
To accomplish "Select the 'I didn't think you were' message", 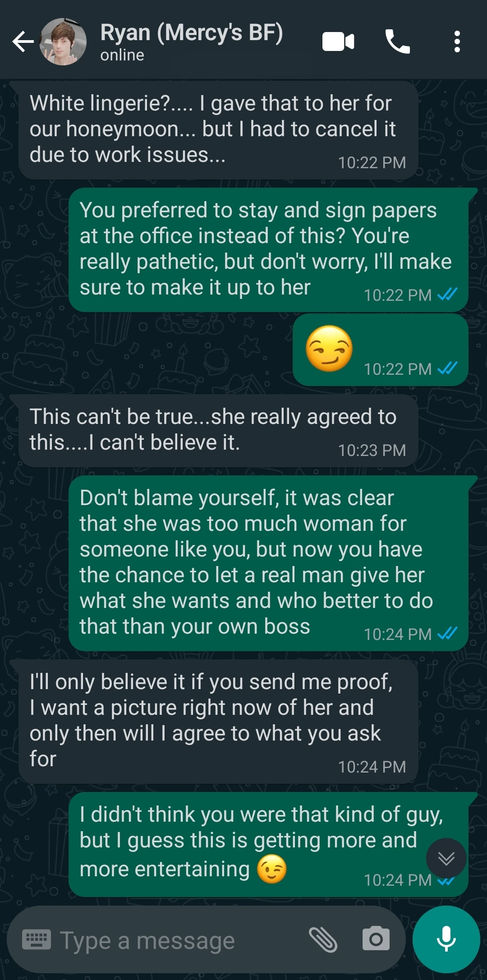I will click(268, 844).
